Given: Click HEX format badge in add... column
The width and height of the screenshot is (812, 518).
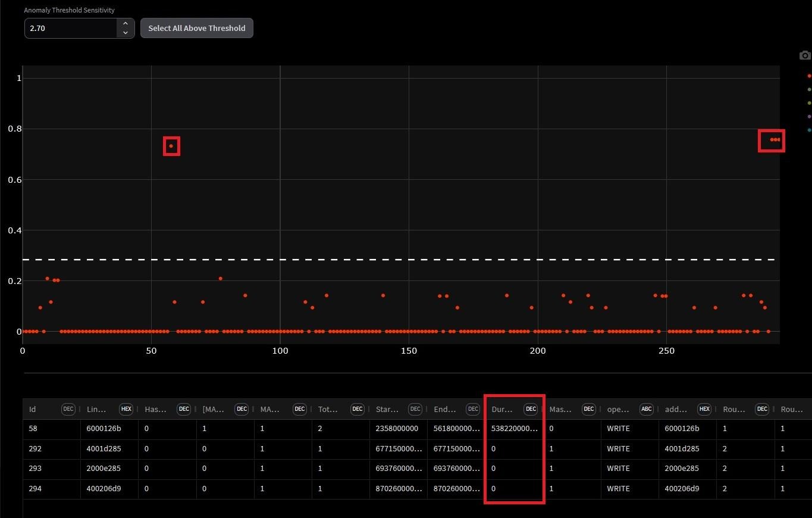Looking at the screenshot, I should (x=704, y=409).
